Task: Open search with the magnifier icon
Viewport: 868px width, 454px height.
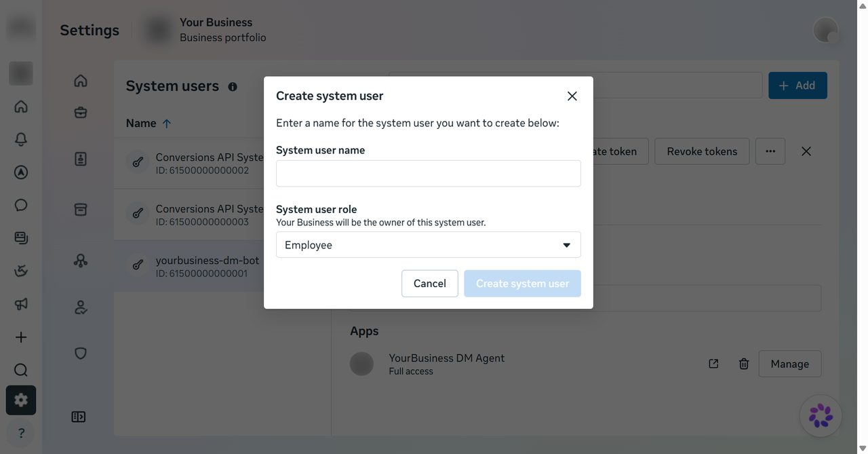Action: (x=21, y=370)
